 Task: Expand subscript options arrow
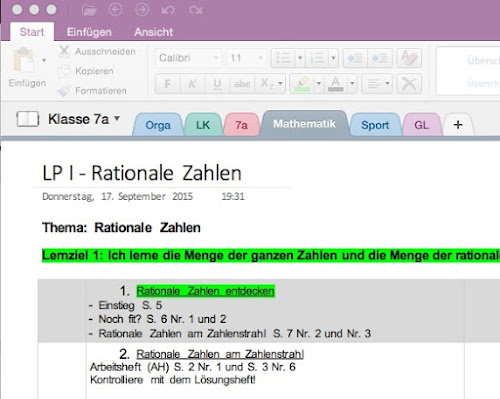(280, 83)
